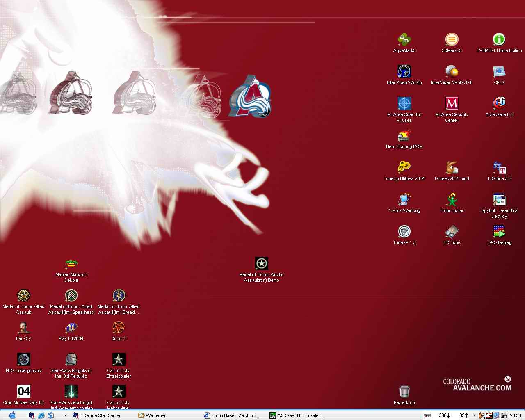
Task: Click the 398 download speed indicator
Action: click(x=445, y=415)
